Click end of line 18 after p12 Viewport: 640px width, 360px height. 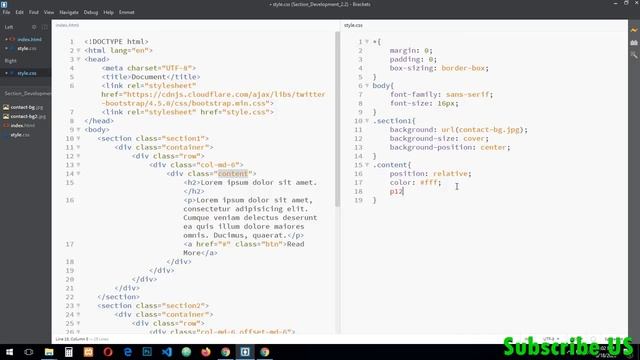(404, 191)
